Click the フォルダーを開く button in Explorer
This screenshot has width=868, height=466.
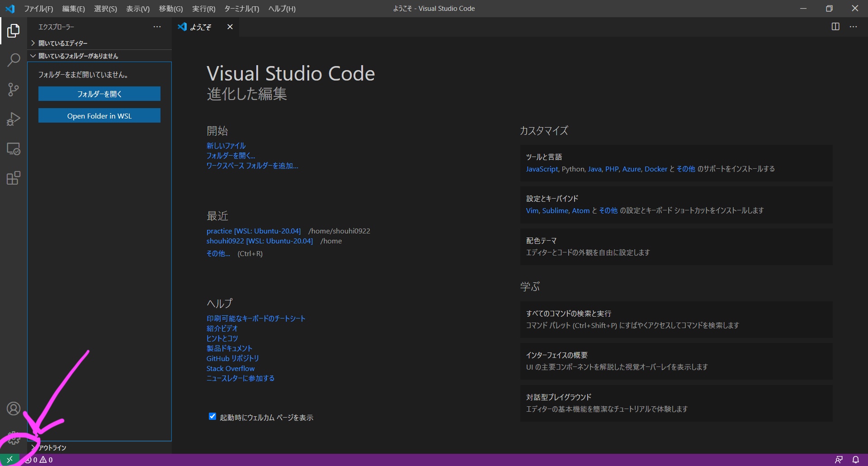[x=99, y=94]
